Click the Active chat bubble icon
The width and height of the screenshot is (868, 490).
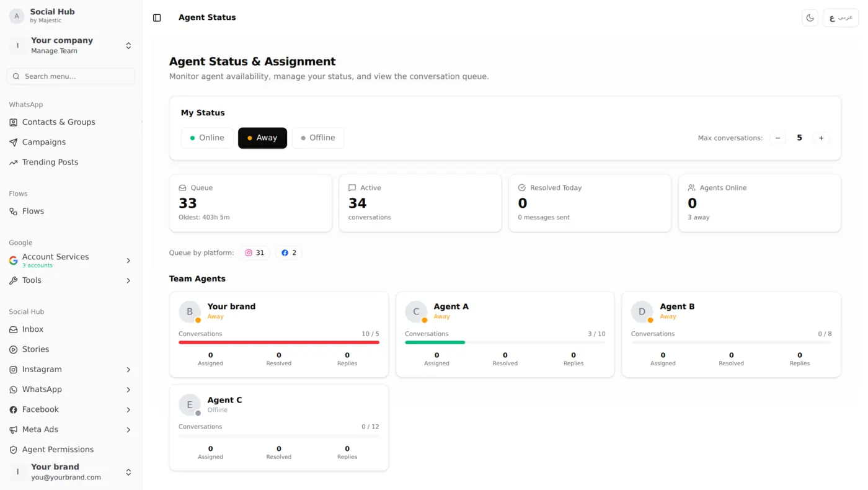[x=352, y=188]
